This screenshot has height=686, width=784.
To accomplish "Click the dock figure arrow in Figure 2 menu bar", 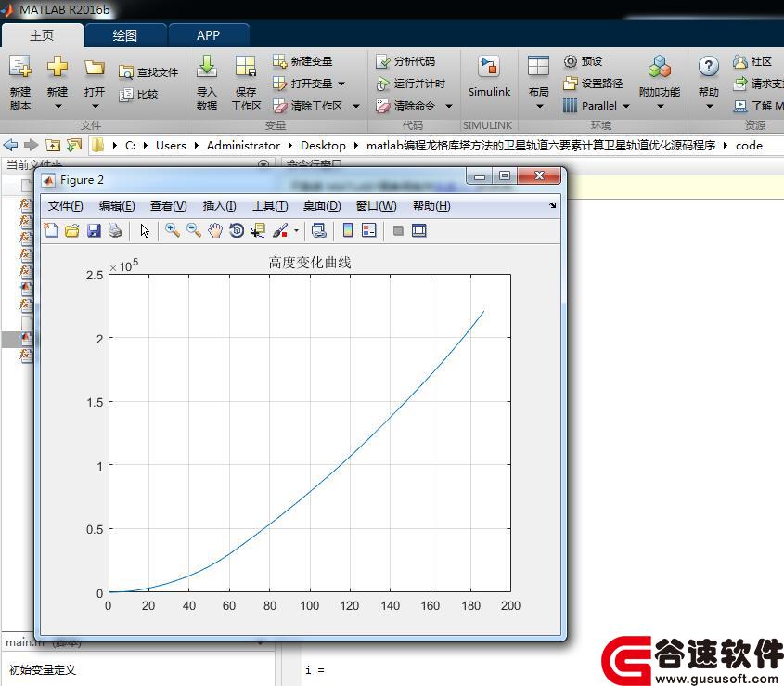I will [552, 206].
